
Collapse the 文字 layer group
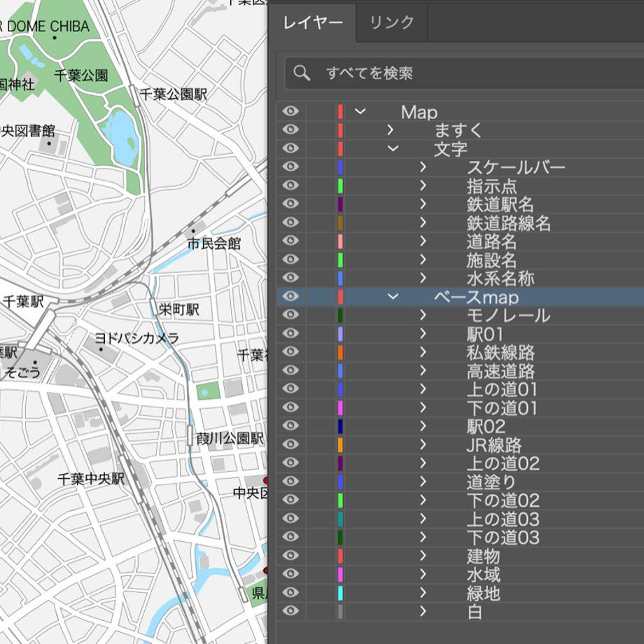(x=393, y=148)
